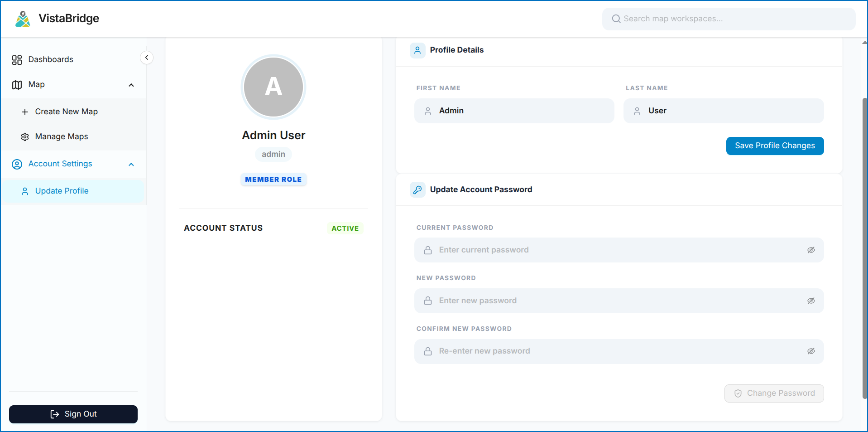Sign out using the Sign Out button
The image size is (868, 432).
[x=73, y=414]
